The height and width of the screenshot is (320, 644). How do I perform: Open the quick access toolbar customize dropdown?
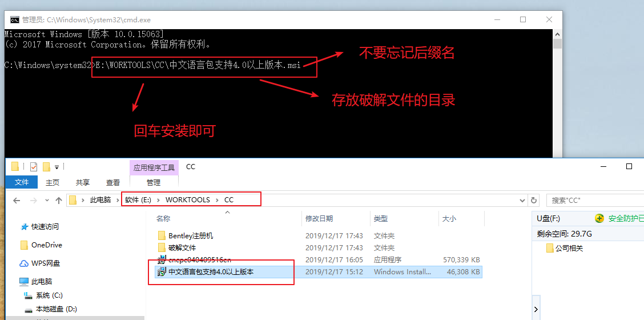click(57, 167)
